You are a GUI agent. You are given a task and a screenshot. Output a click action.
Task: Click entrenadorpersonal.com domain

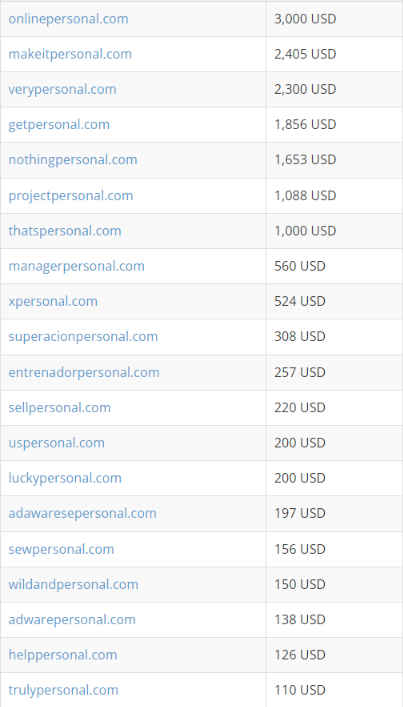(84, 372)
